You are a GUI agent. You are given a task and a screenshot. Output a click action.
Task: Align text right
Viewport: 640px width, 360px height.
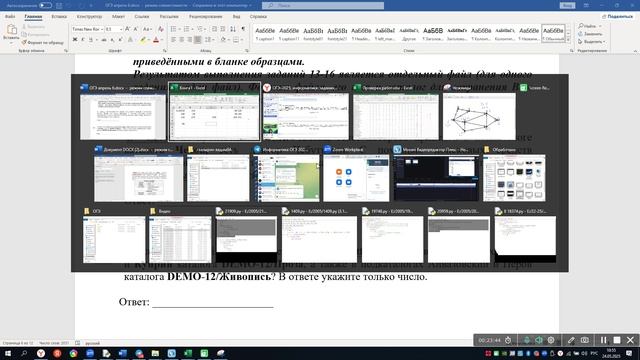coord(190,40)
